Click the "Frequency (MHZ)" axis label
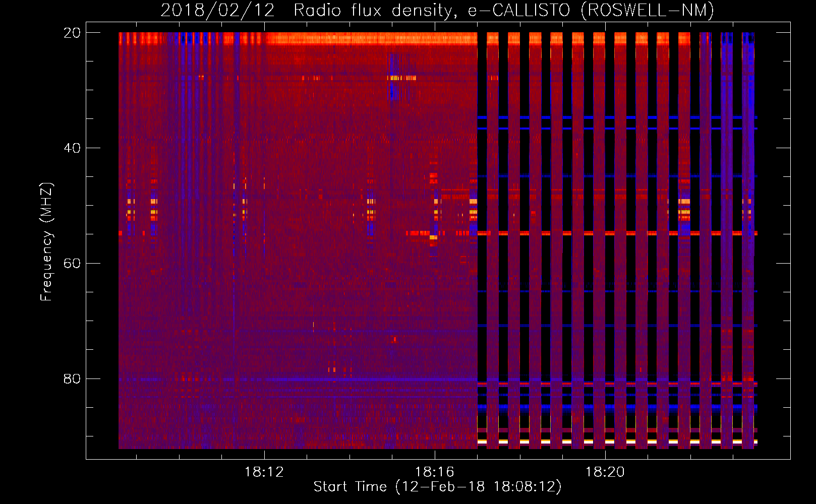This screenshot has width=816, height=504. 46,242
